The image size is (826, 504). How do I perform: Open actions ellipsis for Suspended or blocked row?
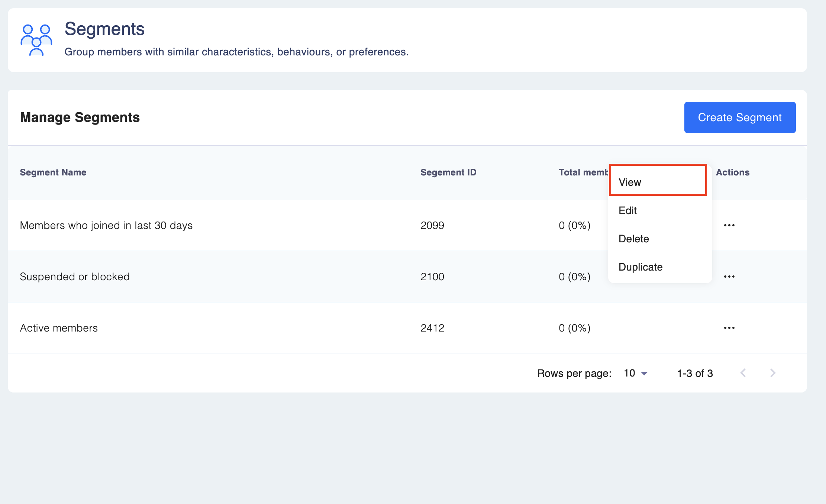click(x=729, y=277)
